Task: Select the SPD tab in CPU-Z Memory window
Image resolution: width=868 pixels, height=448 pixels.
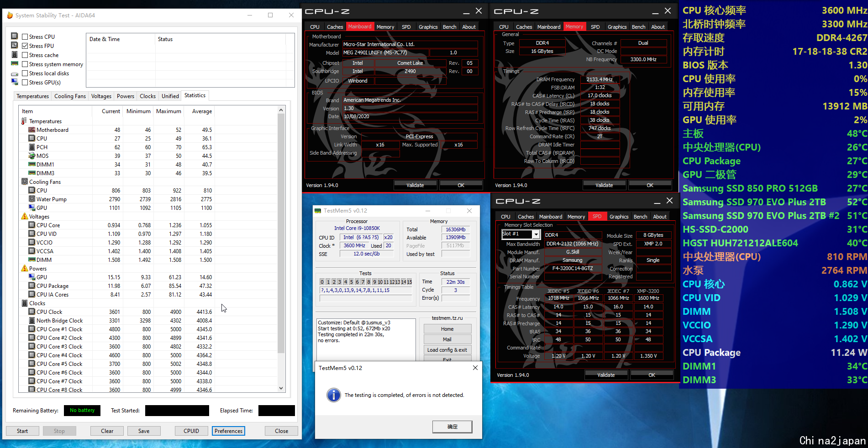Action: (x=595, y=27)
